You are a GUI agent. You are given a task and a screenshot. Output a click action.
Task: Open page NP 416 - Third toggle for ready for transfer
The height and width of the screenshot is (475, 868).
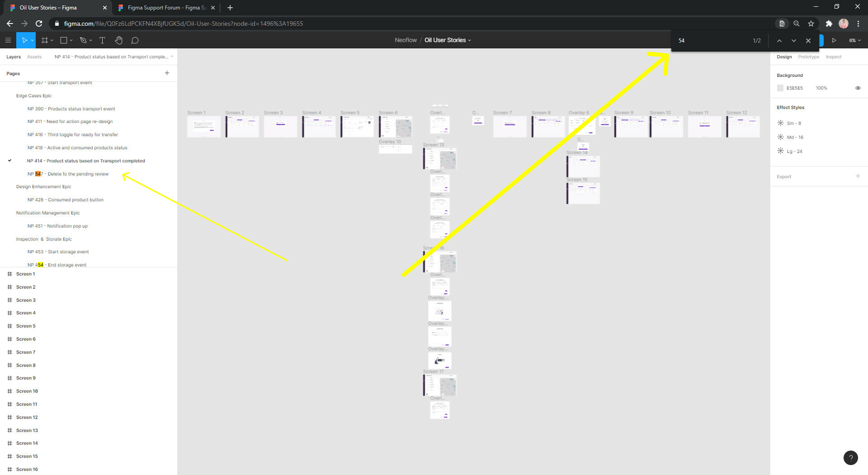point(72,134)
